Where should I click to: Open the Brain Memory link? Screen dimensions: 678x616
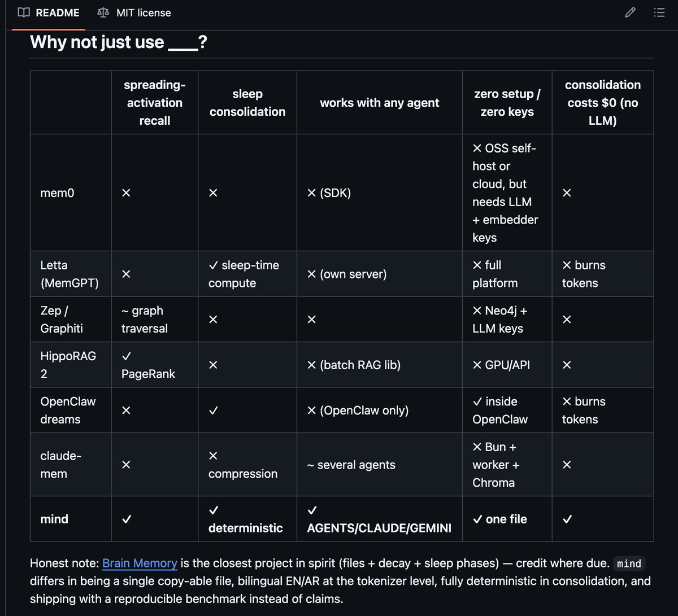point(140,563)
